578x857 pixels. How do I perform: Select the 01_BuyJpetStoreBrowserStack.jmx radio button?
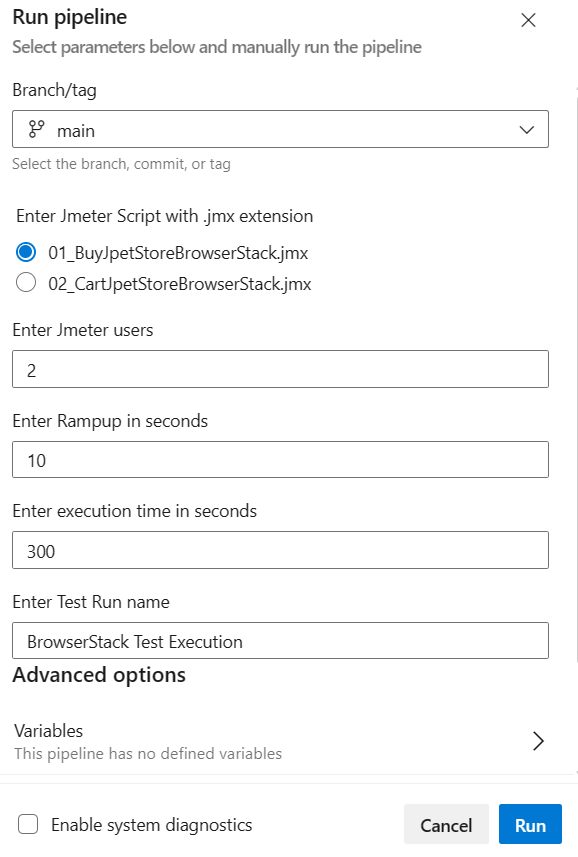[x=26, y=253]
